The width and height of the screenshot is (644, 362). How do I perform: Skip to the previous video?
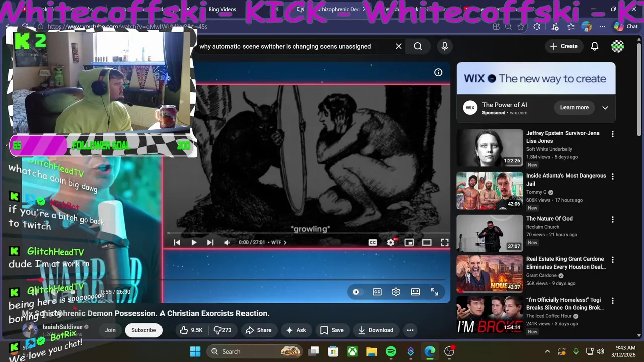tap(177, 242)
